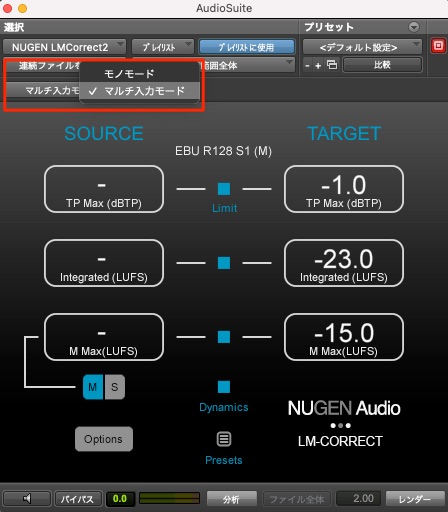Click the speaker preview icon
The image size is (448, 512).
pos(27,498)
